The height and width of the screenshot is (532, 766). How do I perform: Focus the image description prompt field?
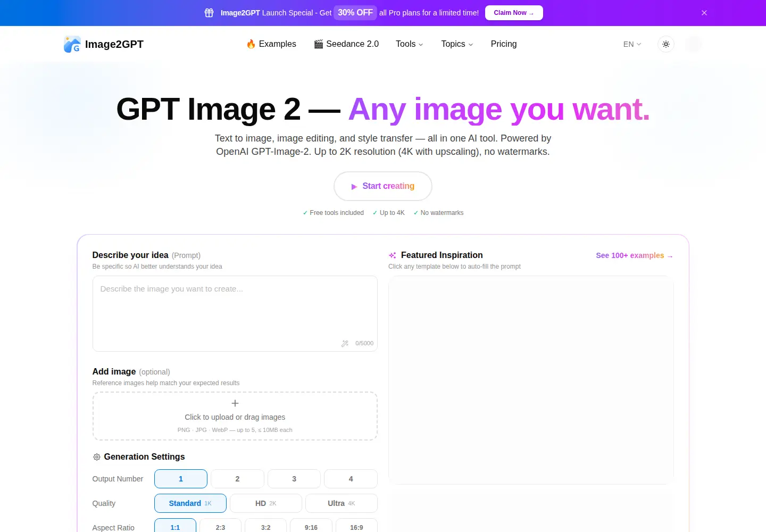click(x=235, y=314)
